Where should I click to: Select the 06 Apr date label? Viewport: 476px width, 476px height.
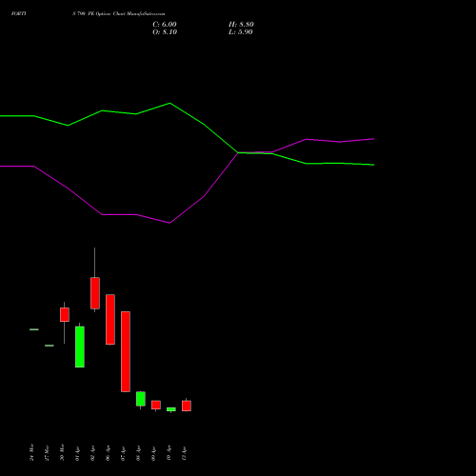(108, 453)
